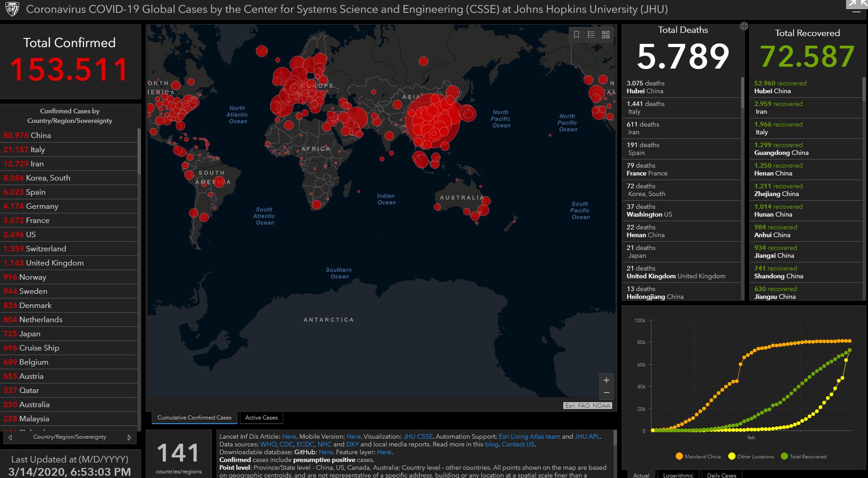Open the Esri Living Atlas team link
The image size is (868, 478).
pos(529,436)
